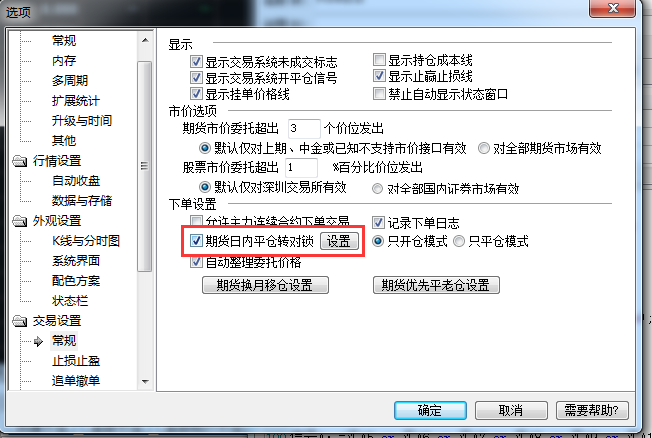Viewport: 652px width, 438px height.
Task: Open 期货优先平老仓设置 dialog
Action: (x=436, y=285)
